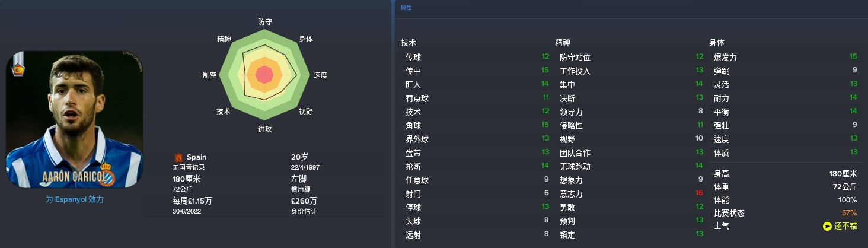Select the 传中 attribute row

pyautogui.click(x=477, y=71)
